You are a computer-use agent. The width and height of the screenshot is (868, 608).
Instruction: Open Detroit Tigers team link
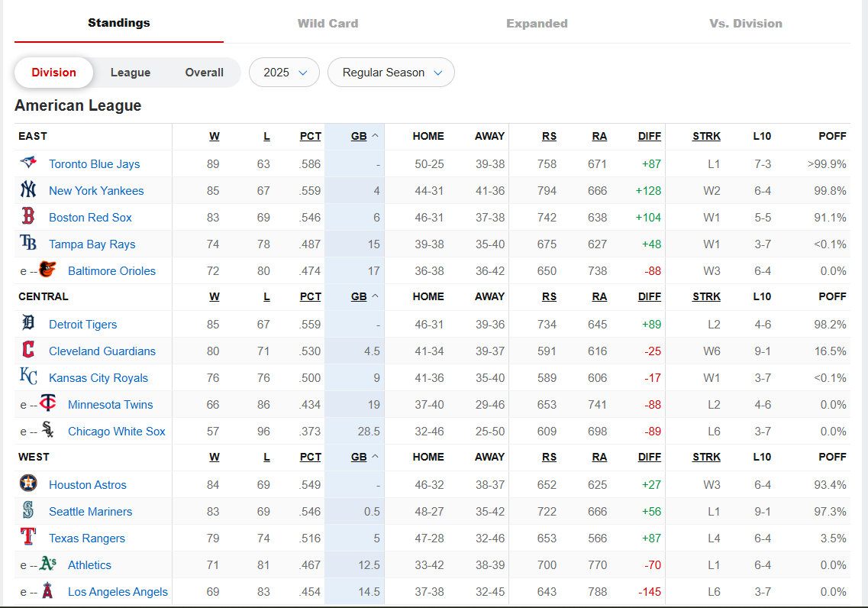[x=83, y=325]
